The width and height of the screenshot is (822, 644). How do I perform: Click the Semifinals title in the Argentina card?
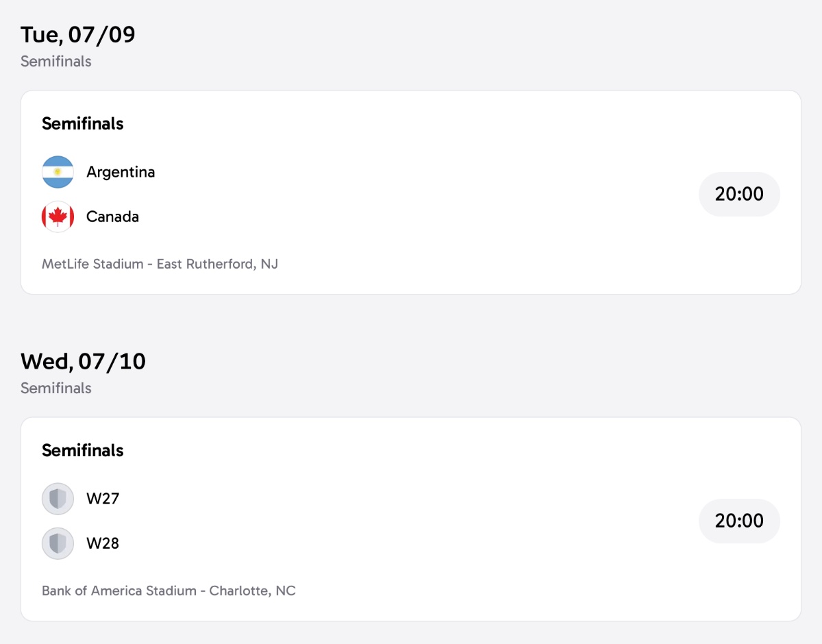[83, 124]
